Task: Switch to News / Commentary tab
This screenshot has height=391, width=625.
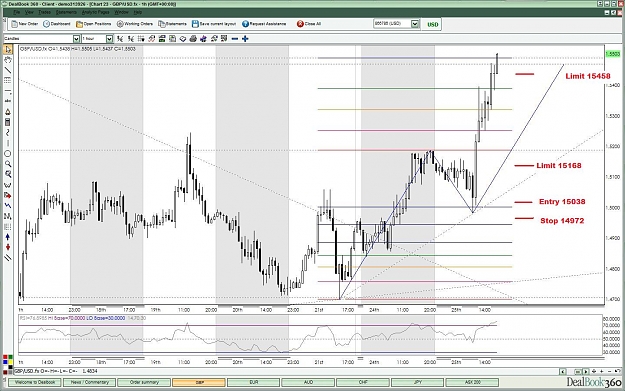Action: point(90,382)
